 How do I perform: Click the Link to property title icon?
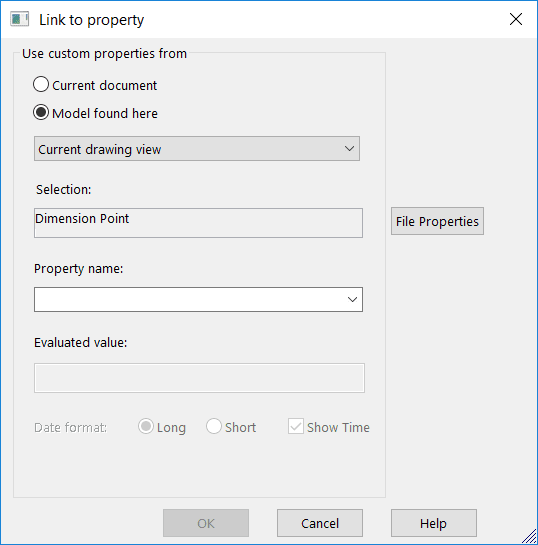point(19,19)
